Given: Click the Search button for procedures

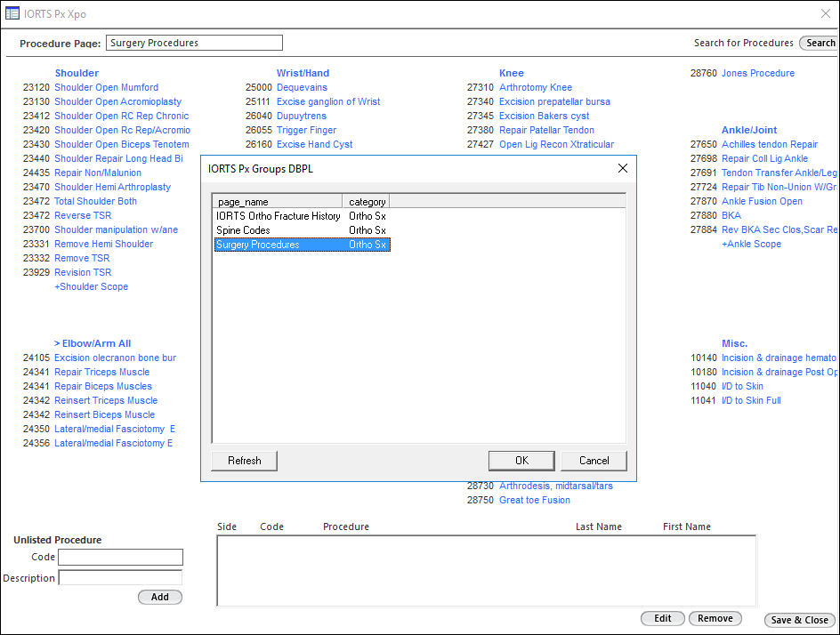Looking at the screenshot, I should tap(820, 43).
